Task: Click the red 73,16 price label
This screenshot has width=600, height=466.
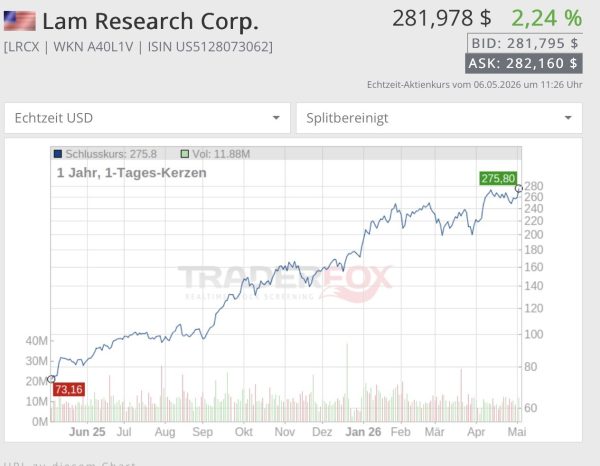Action: point(69,389)
